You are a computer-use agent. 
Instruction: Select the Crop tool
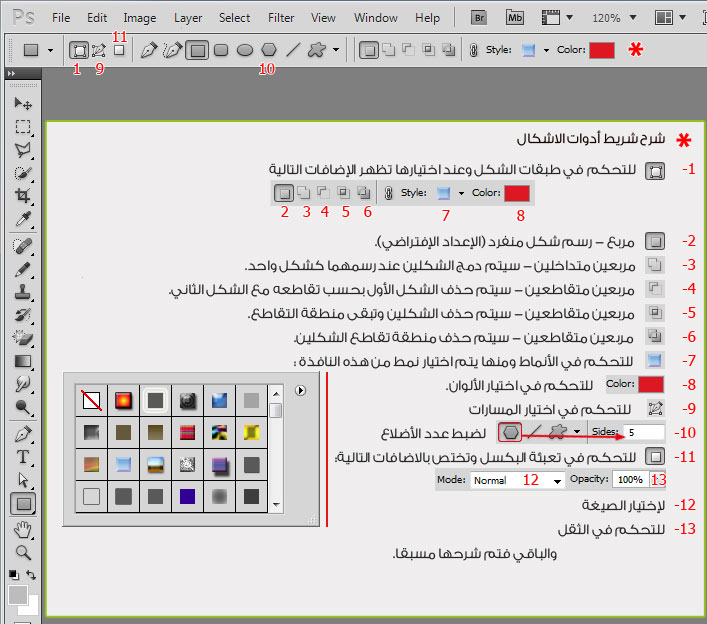click(23, 196)
